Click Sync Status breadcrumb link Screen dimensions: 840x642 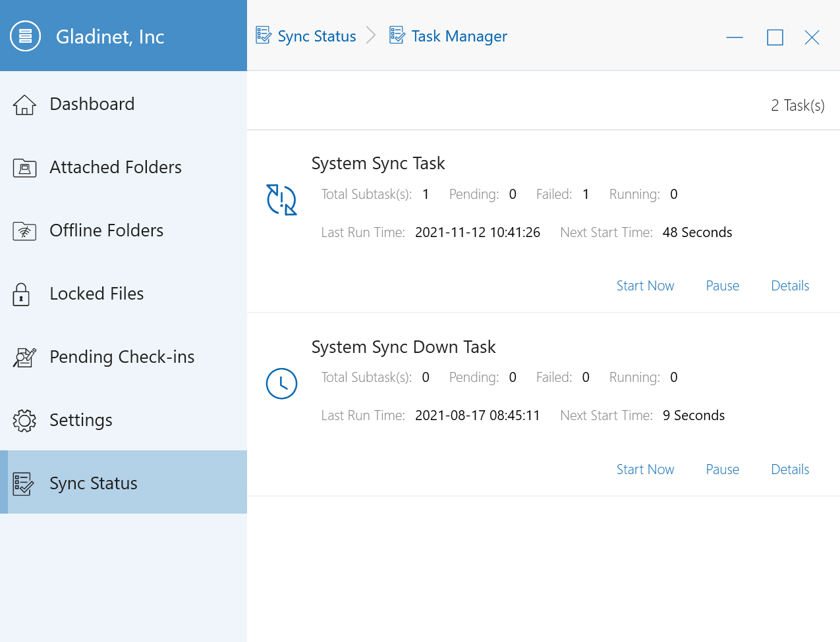(x=317, y=36)
